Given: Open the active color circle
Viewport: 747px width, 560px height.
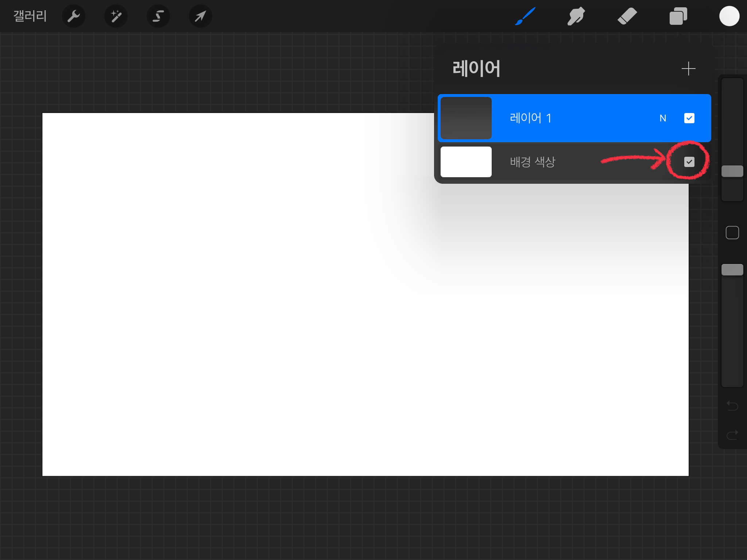Looking at the screenshot, I should click(729, 16).
